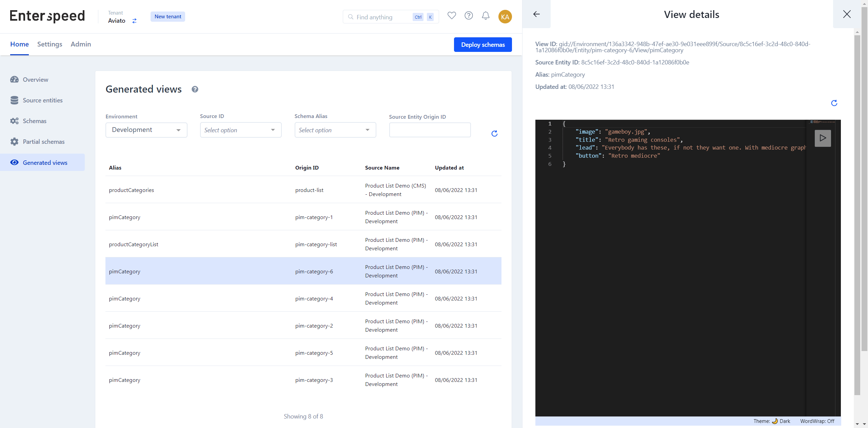Expand the Source ID dropdown

pos(241,130)
